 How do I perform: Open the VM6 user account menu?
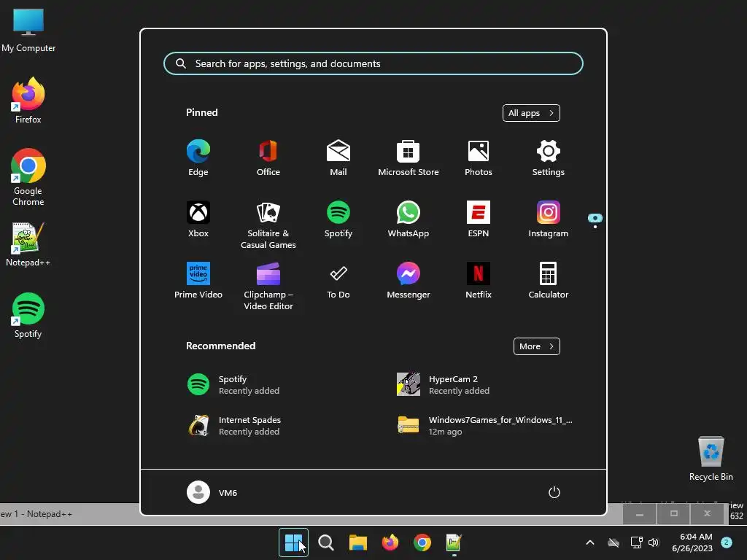212,492
